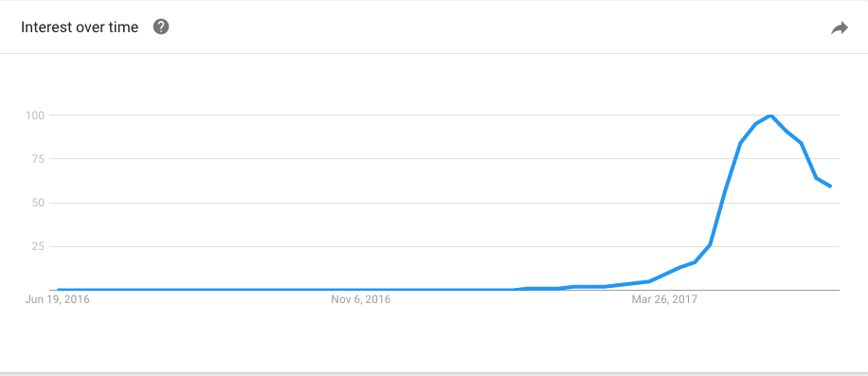This screenshot has width=868, height=376.
Task: Click the 50 value on the y-axis
Action: coord(37,203)
